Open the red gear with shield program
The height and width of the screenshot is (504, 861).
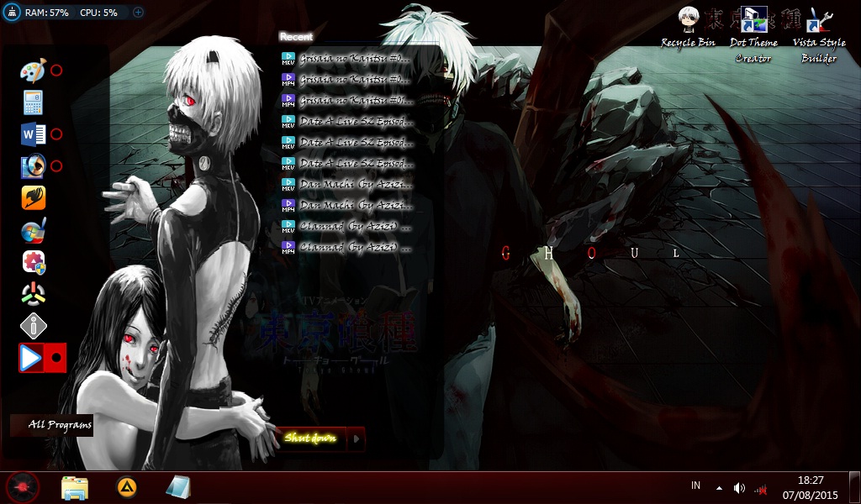(x=33, y=262)
